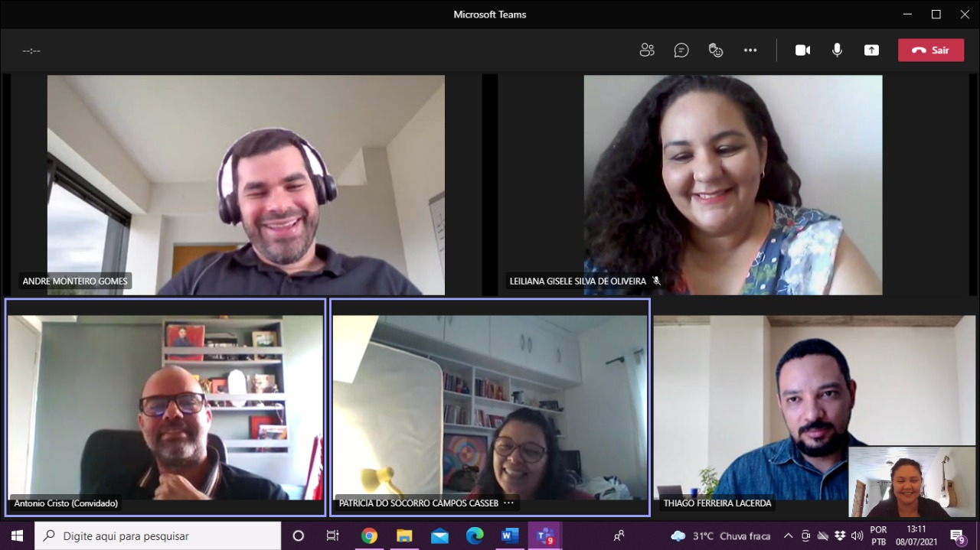Select Antonio Cristo's video tile

(165, 408)
